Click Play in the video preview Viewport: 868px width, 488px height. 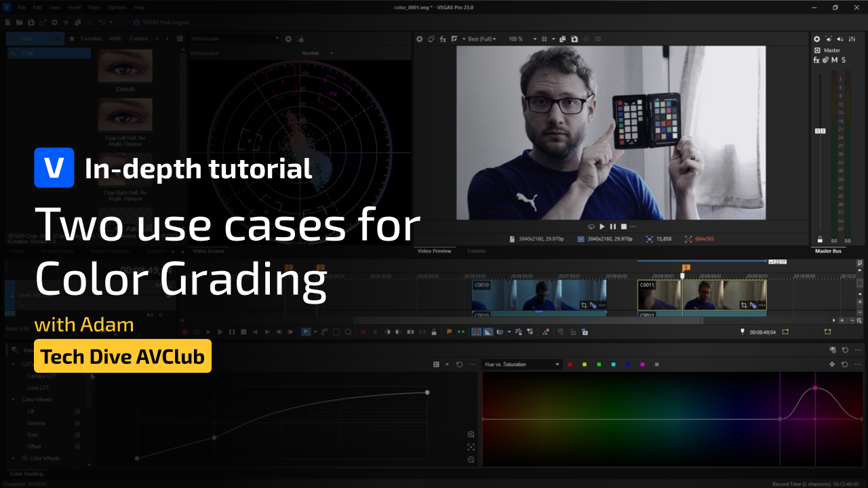pyautogui.click(x=601, y=226)
